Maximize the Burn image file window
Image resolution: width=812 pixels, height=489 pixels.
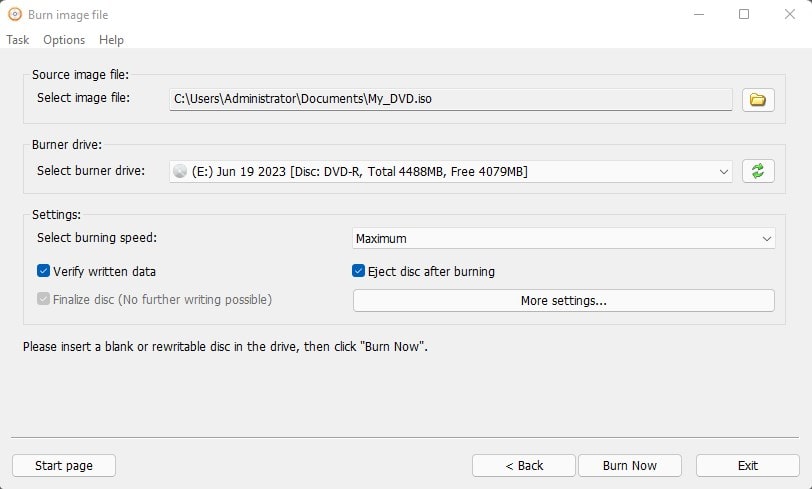pos(744,15)
